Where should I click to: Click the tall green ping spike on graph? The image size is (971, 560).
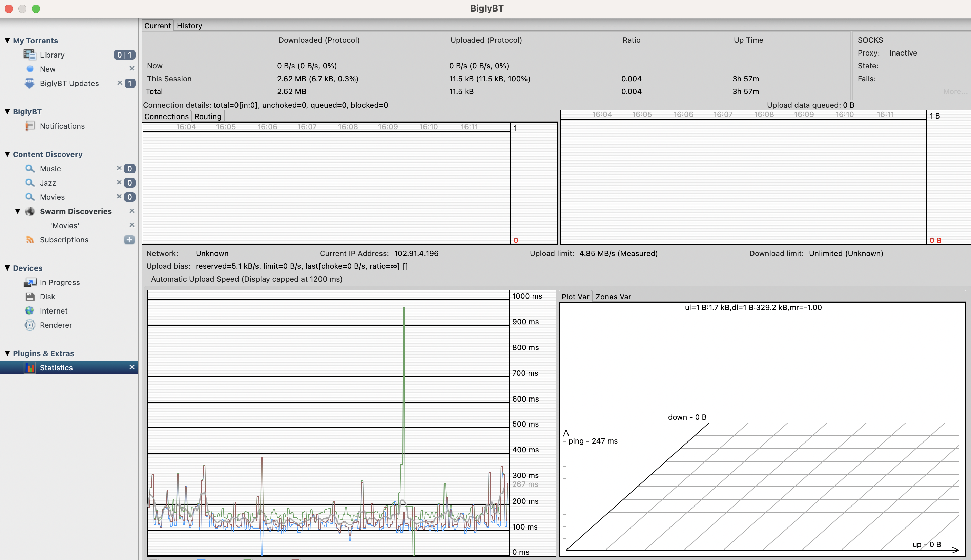point(404,385)
